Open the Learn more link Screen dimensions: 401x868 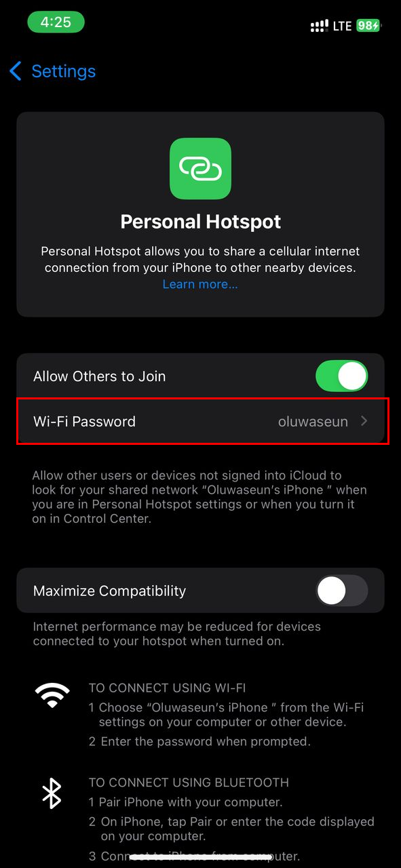click(x=200, y=284)
